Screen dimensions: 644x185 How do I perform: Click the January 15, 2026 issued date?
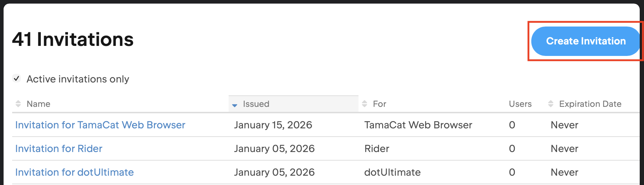click(273, 125)
